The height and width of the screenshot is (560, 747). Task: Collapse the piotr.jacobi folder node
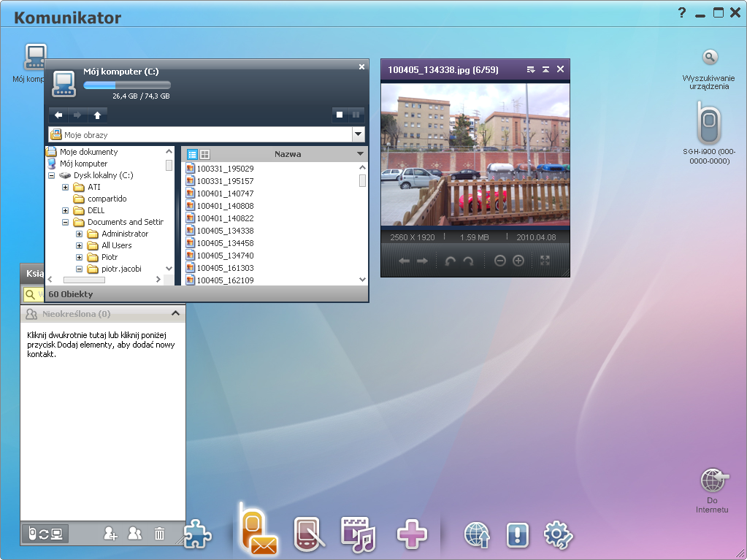(x=79, y=269)
